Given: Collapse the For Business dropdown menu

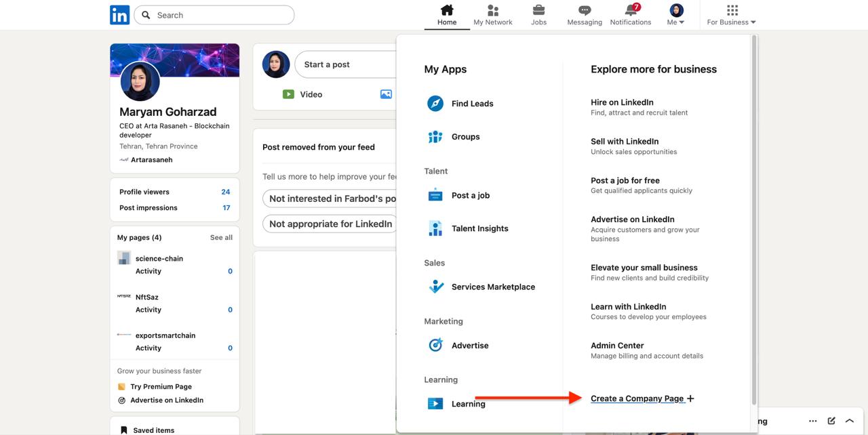Looking at the screenshot, I should (x=731, y=15).
